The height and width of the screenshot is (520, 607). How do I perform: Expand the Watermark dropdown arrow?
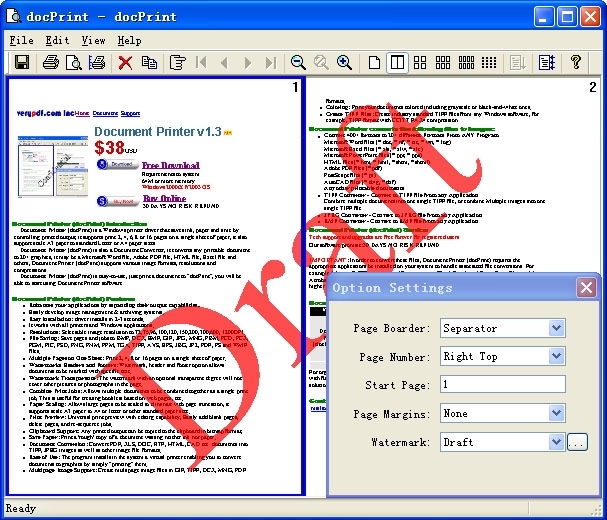(x=556, y=442)
